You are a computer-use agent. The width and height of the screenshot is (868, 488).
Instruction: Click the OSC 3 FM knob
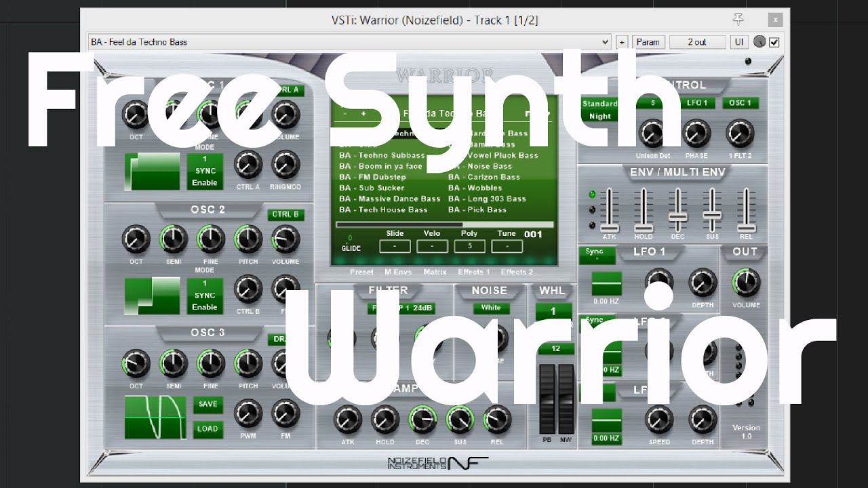pos(285,414)
